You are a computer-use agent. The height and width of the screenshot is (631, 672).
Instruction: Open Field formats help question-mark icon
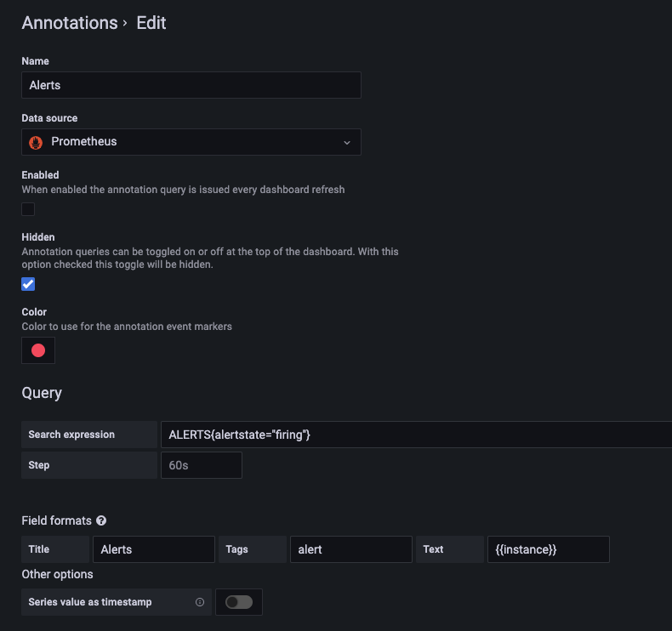tap(101, 520)
